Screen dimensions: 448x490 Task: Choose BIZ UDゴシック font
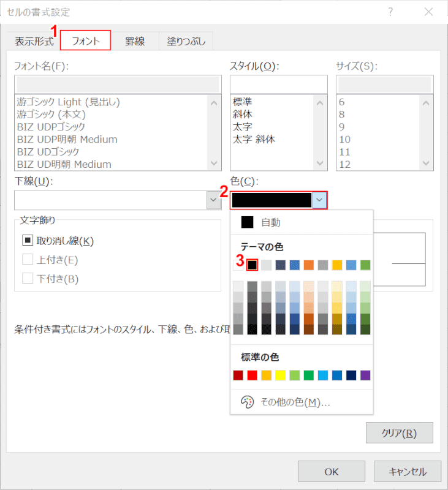coord(48,152)
